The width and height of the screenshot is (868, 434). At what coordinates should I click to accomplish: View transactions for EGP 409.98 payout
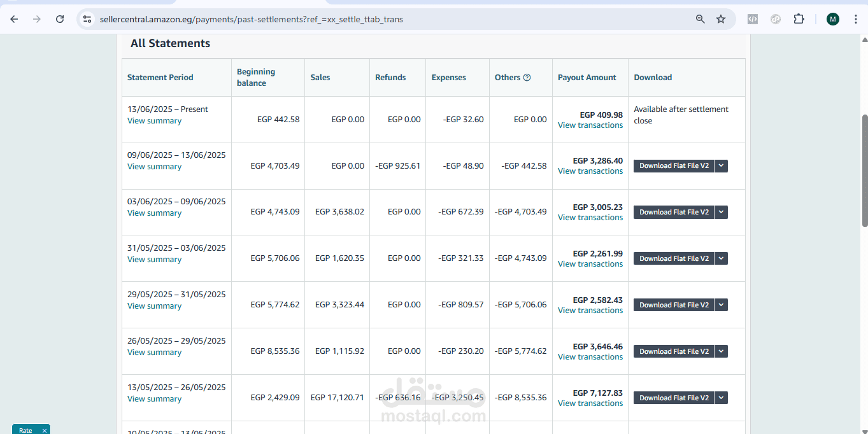coord(590,125)
